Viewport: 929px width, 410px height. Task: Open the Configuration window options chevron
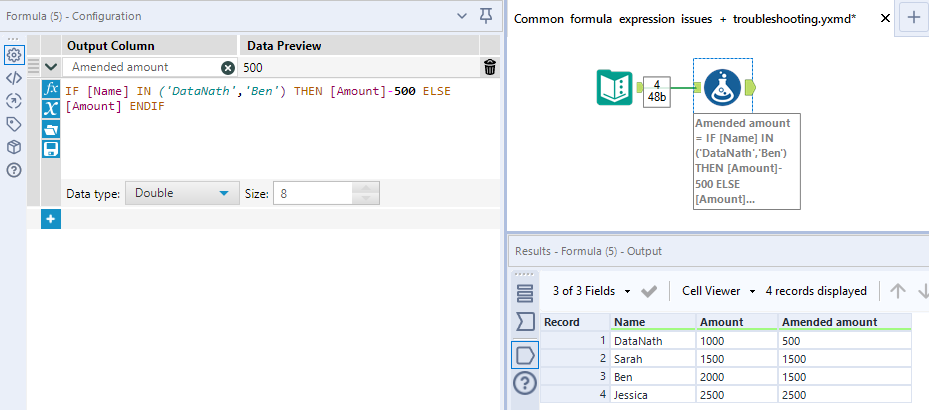(462, 17)
